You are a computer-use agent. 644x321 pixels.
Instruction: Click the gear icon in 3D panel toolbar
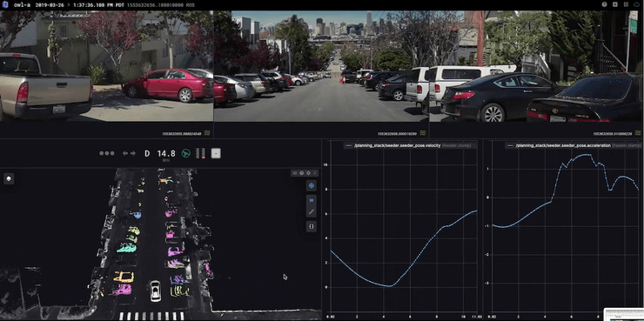[308, 173]
